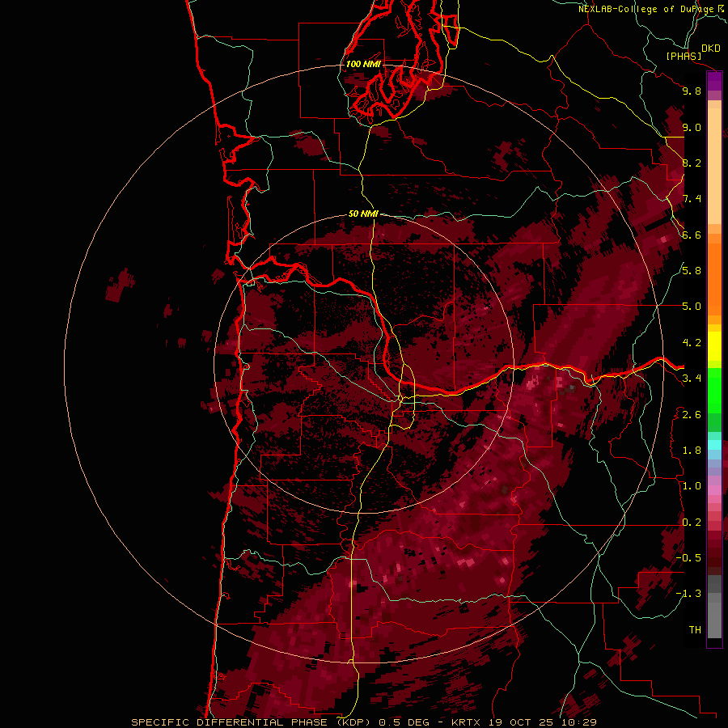Click the 3.4 scale value

pyautogui.click(x=692, y=379)
